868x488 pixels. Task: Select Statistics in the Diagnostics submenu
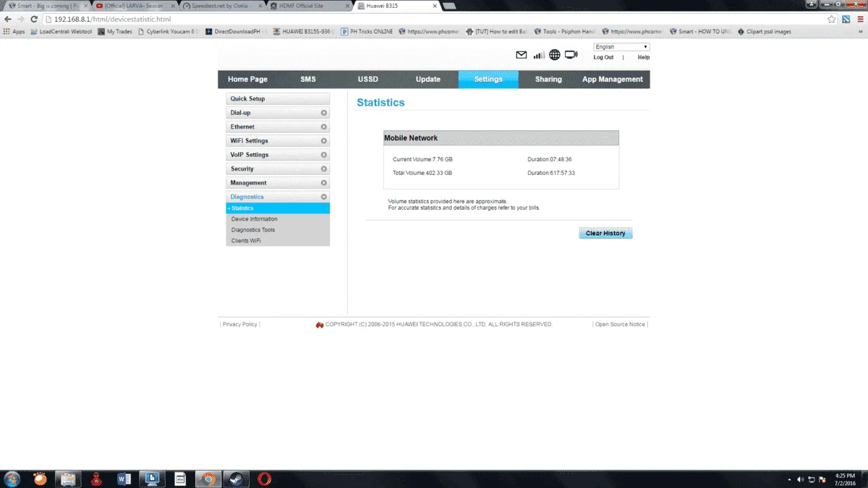(x=278, y=208)
